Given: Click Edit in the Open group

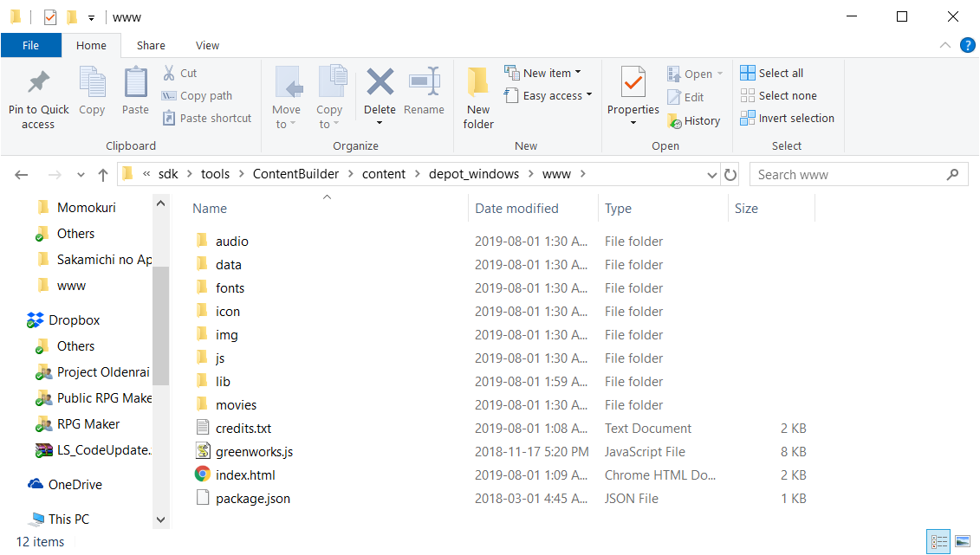Looking at the screenshot, I should coord(685,97).
